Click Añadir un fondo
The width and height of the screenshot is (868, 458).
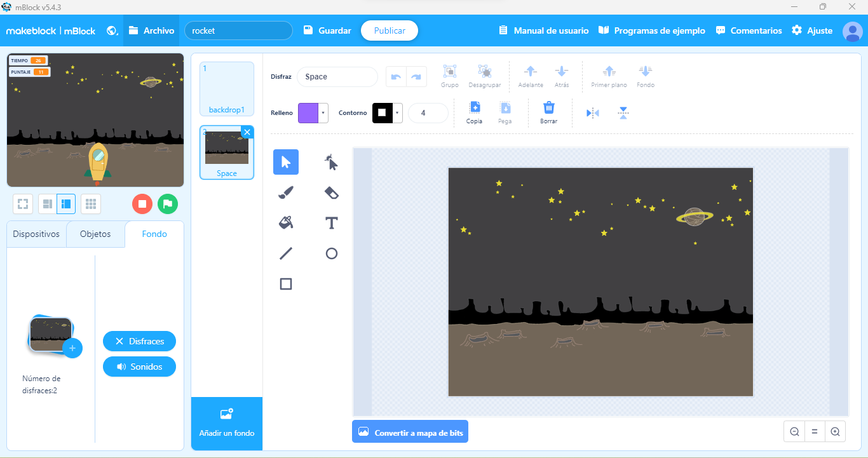227,423
